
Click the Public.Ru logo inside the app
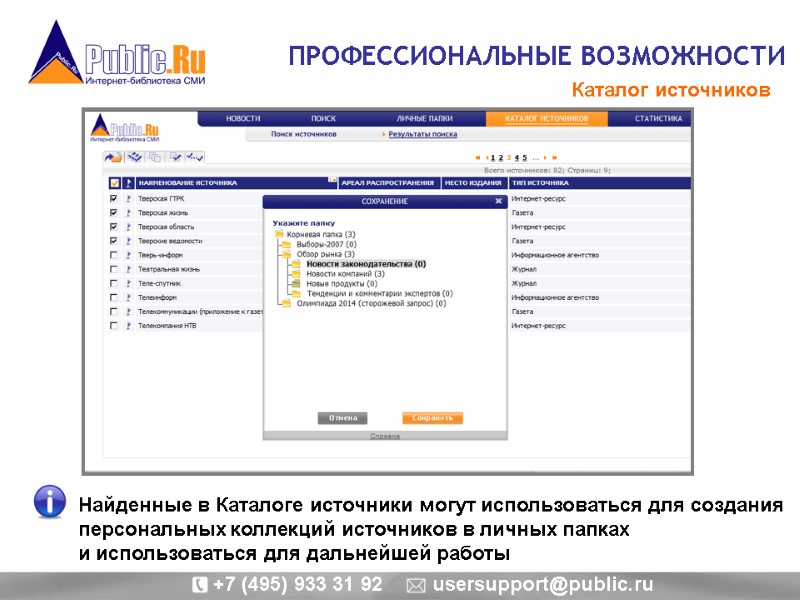point(125,128)
